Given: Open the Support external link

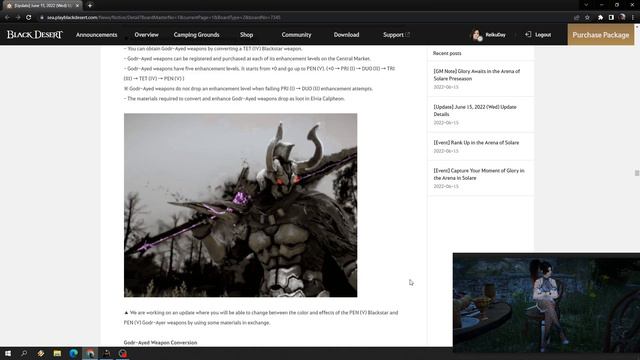Looking at the screenshot, I should point(396,35).
